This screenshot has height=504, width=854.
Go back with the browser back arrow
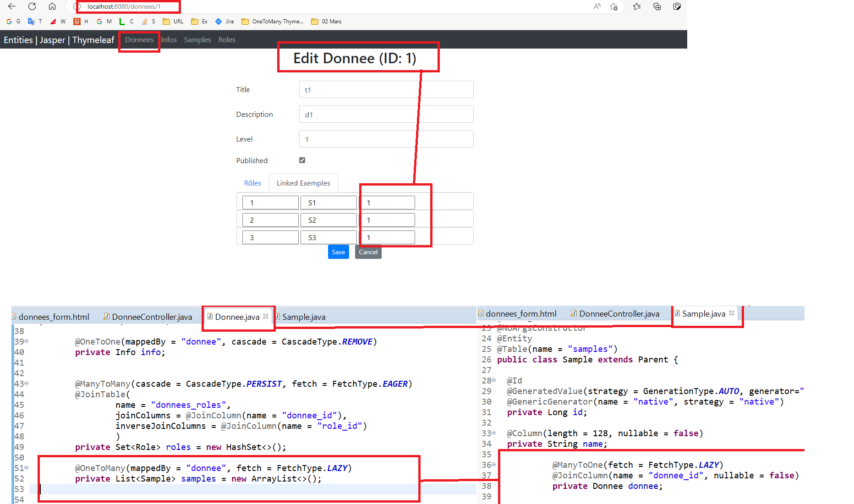click(12, 6)
